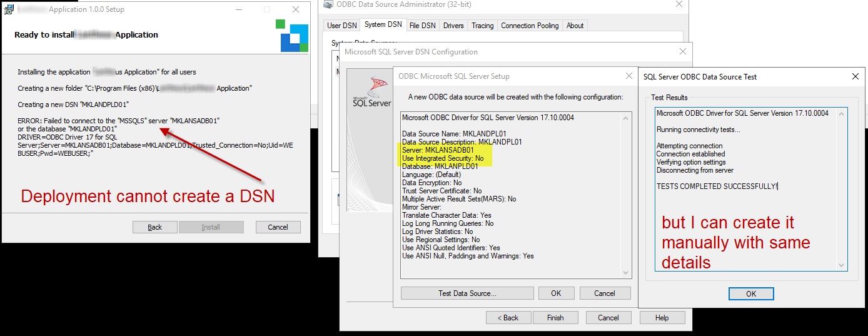Close the ODBC Microsoft SQL Server Setup dialog
Viewport: 868px width, 336px height.
[629, 76]
